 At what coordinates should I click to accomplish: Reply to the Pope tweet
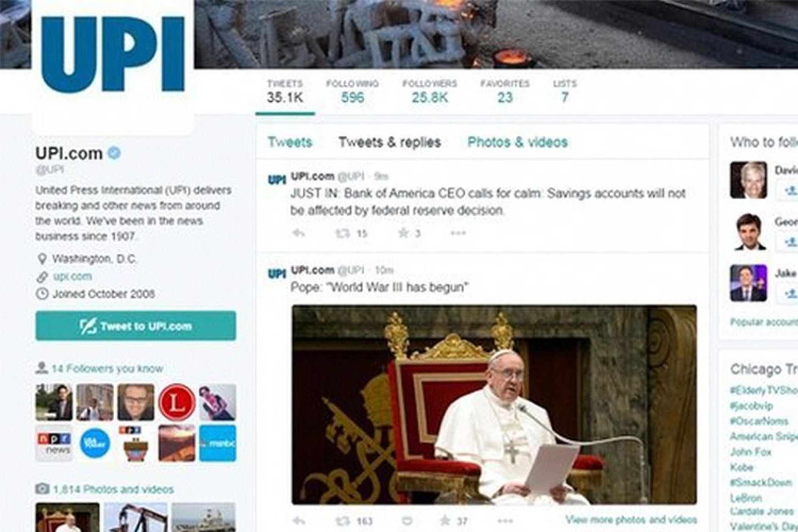point(298,521)
